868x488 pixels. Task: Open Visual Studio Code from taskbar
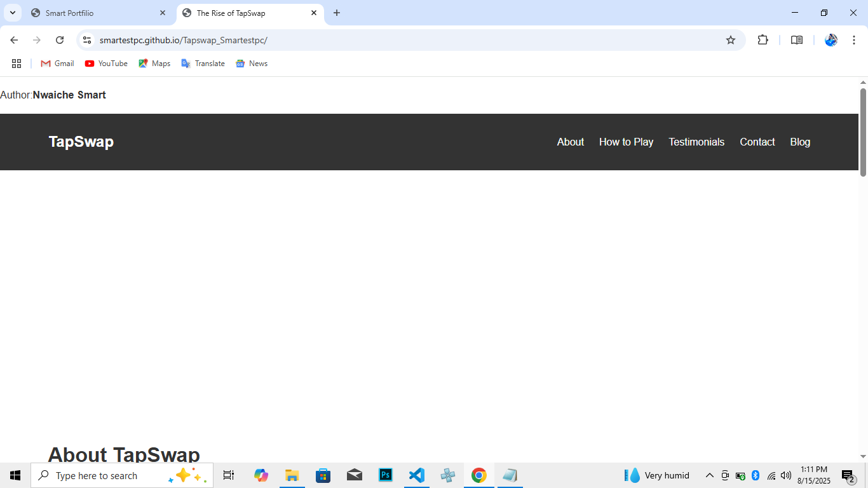pyautogui.click(x=417, y=475)
